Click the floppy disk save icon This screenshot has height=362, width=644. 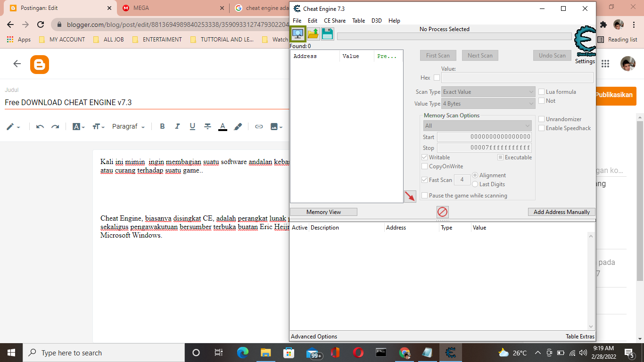point(327,33)
